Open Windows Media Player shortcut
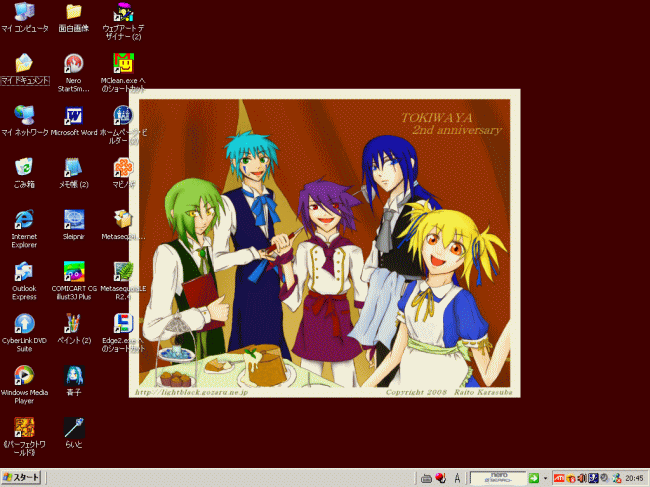Viewport: 650px width, 487px height. [24, 385]
